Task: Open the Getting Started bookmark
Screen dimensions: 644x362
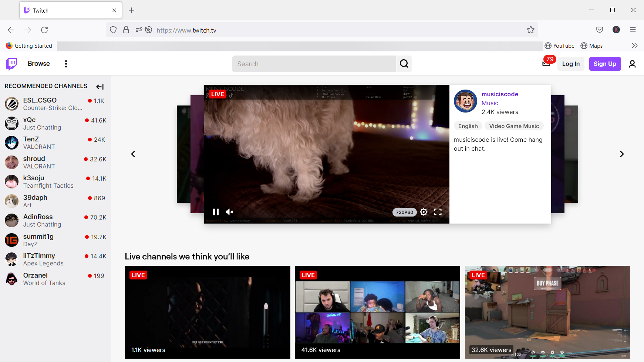Action: click(x=29, y=46)
